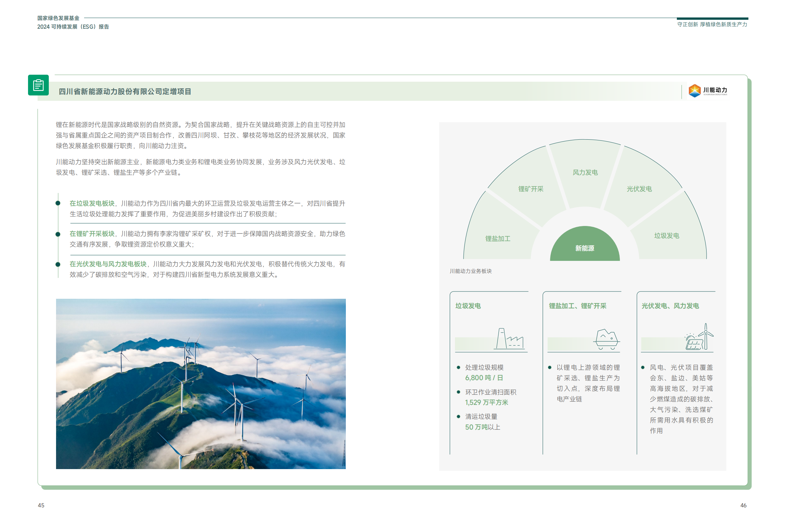
Task: Click the wind turbine mountain photo
Action: point(201,383)
